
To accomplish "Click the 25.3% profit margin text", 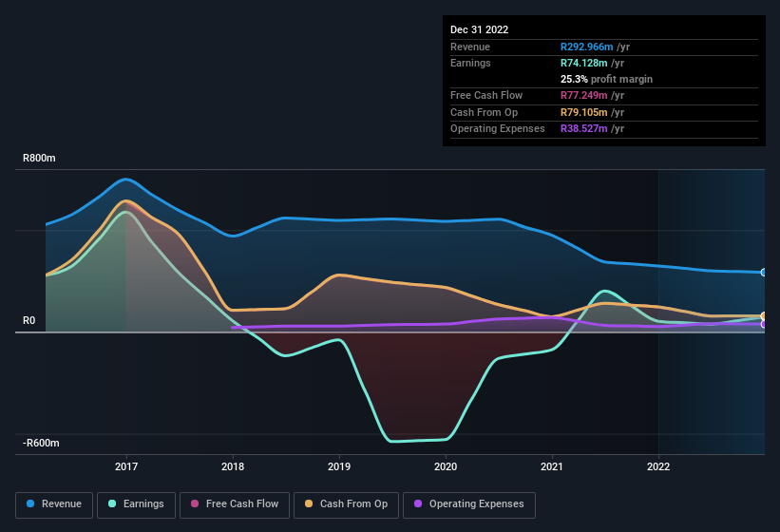I will click(606, 79).
